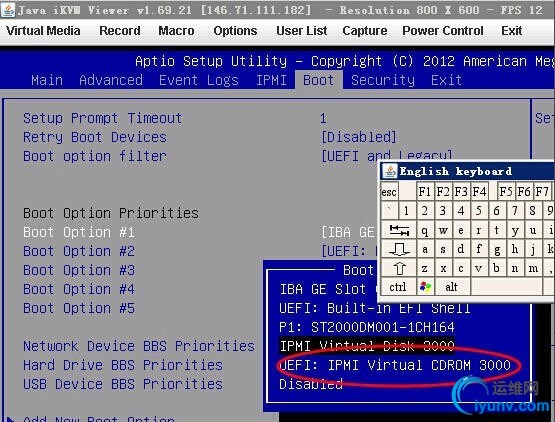Select Boot Option #3 row
Viewport: 555px width, 422px height.
(x=79, y=270)
